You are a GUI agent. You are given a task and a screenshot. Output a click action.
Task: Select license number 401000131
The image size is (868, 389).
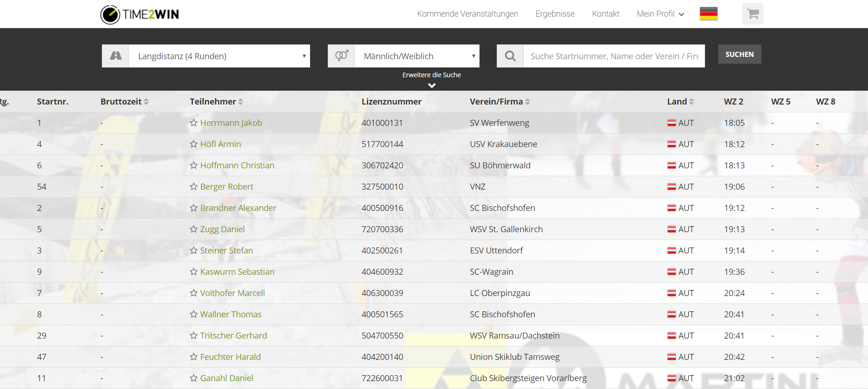pyautogui.click(x=382, y=123)
